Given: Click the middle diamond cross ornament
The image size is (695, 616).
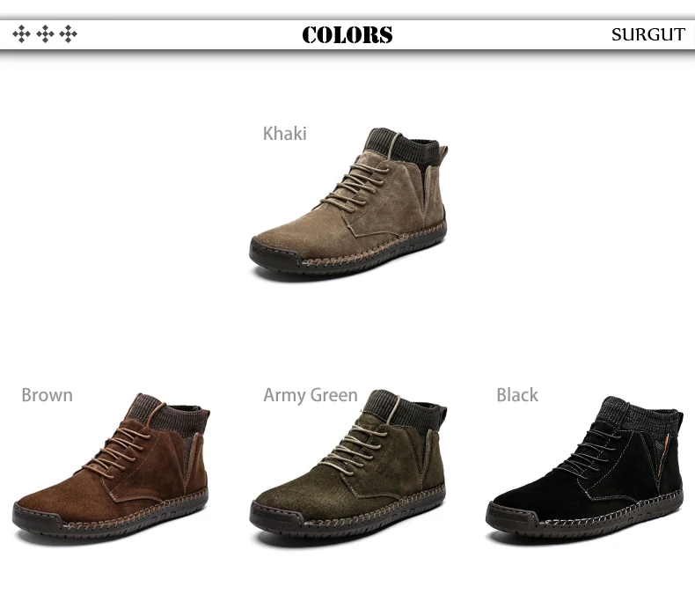Looking at the screenshot, I should [45, 33].
